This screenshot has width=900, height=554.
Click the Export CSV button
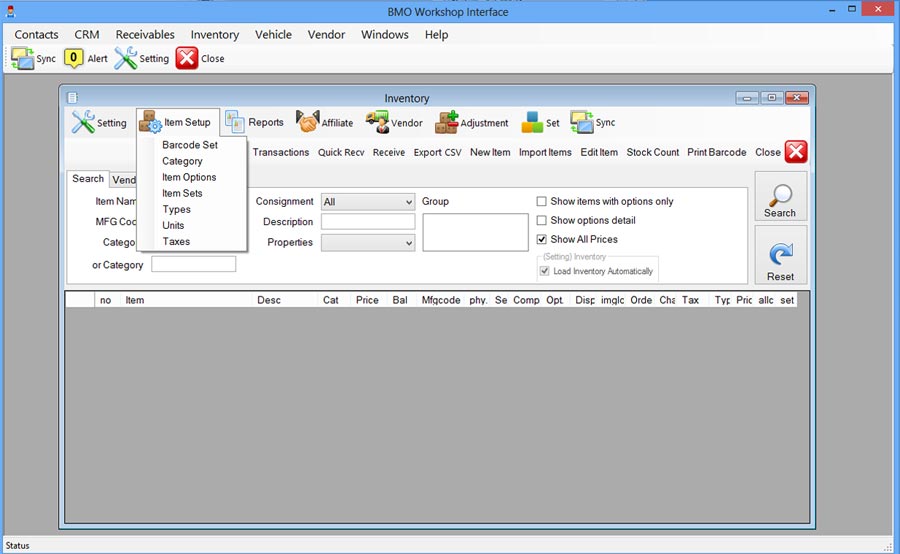tap(437, 152)
